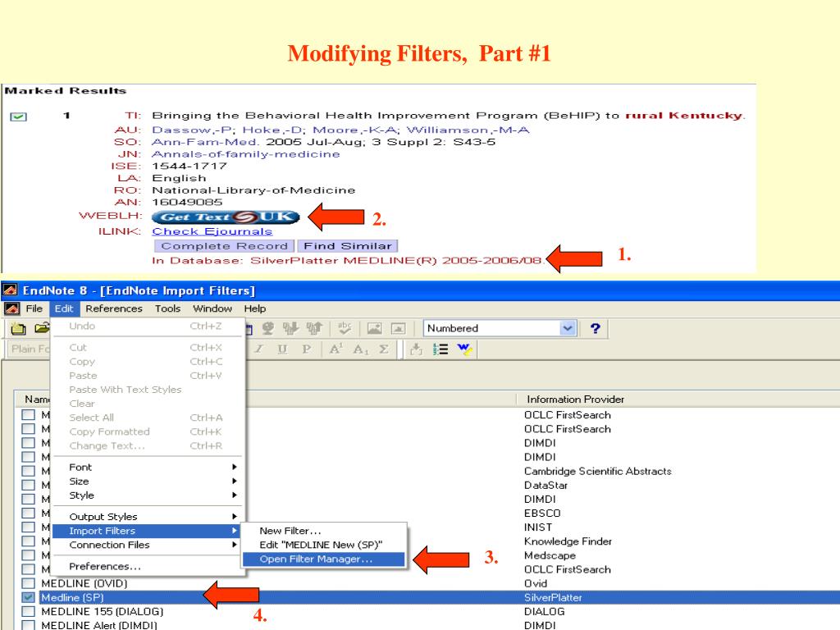Screen dimensions: 840x630
Task: Select the SilverPlatter provider cell
Action: 553,597
